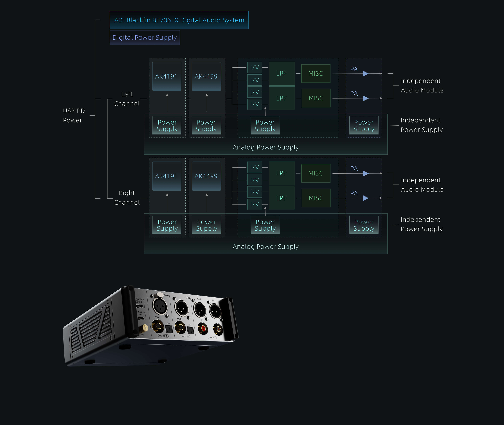Click the POWER Type-C PD port
Image resolution: width=504 pixels, height=425 pixels.
139,306
